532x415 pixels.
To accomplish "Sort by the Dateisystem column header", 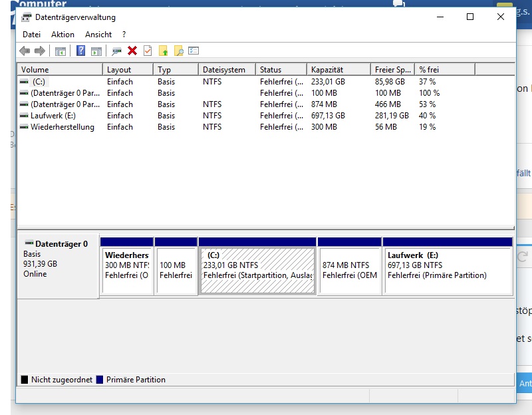I will (227, 70).
